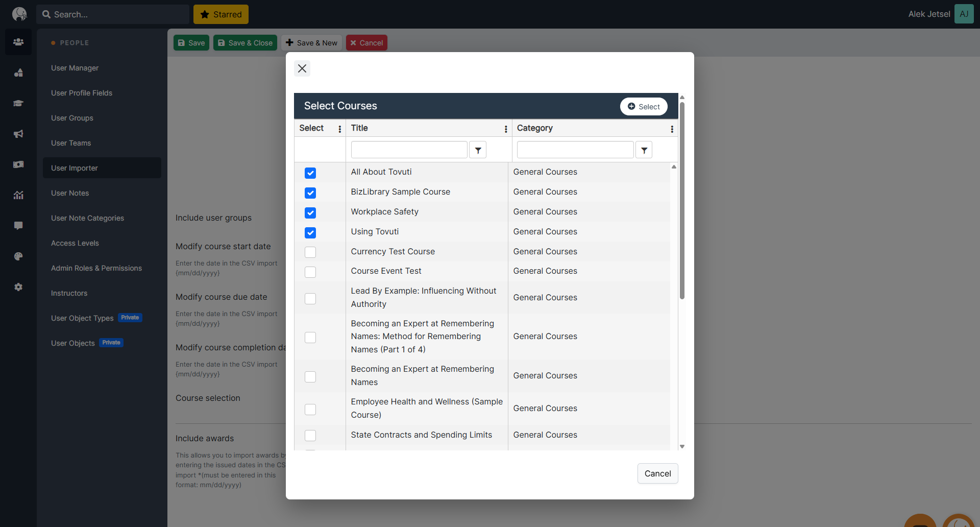Open the graduation cap courses icon
The height and width of the screenshot is (527, 980).
(x=18, y=103)
